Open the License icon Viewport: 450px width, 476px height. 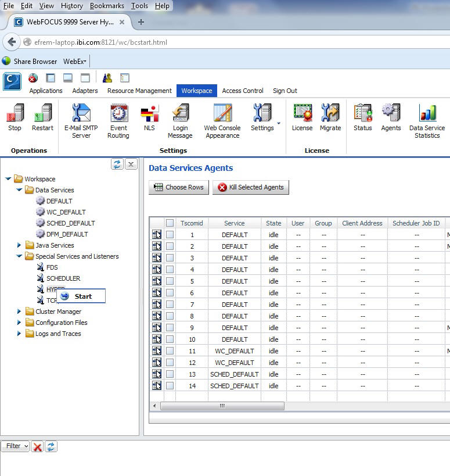[x=303, y=113]
